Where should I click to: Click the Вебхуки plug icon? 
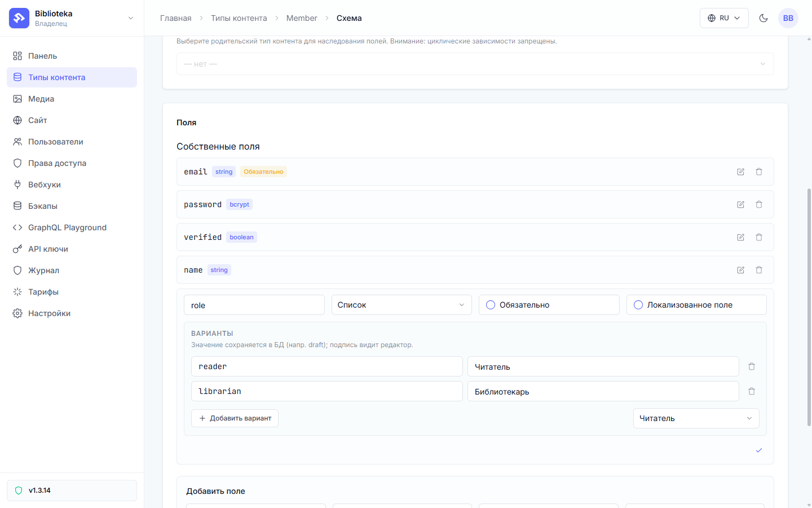tap(17, 185)
